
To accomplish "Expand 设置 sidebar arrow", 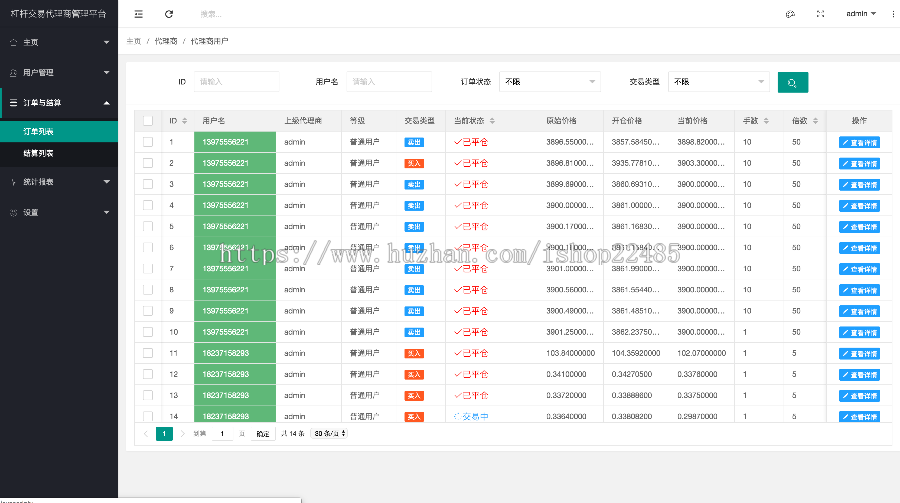I will click(106, 212).
